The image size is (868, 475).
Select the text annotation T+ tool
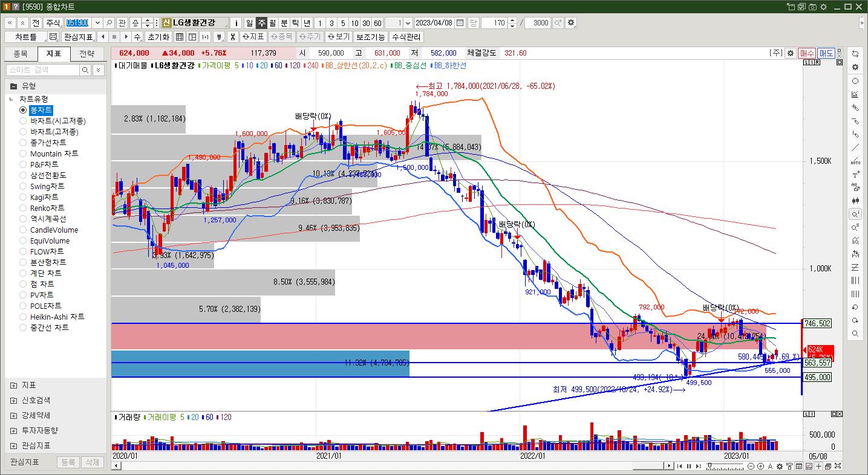point(855,174)
